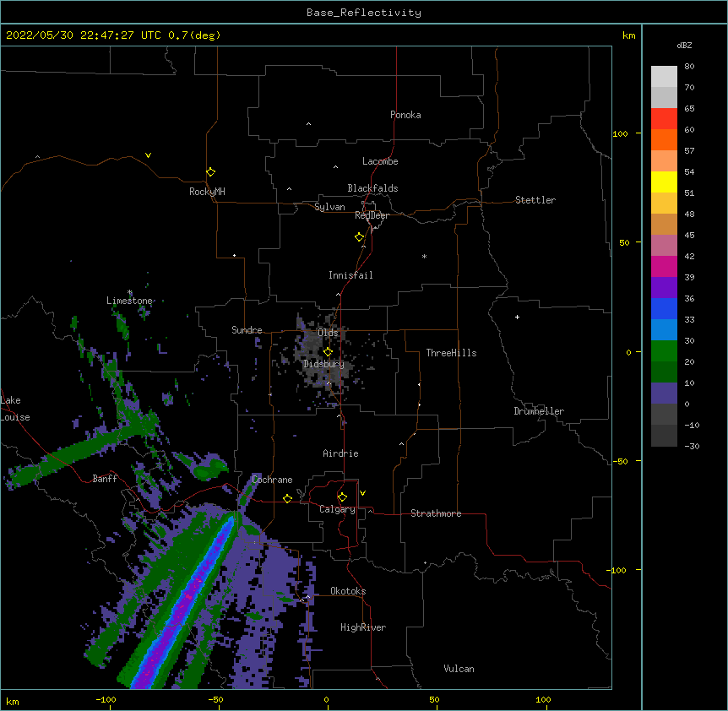Click the dBZ legend heading

pos(684,45)
